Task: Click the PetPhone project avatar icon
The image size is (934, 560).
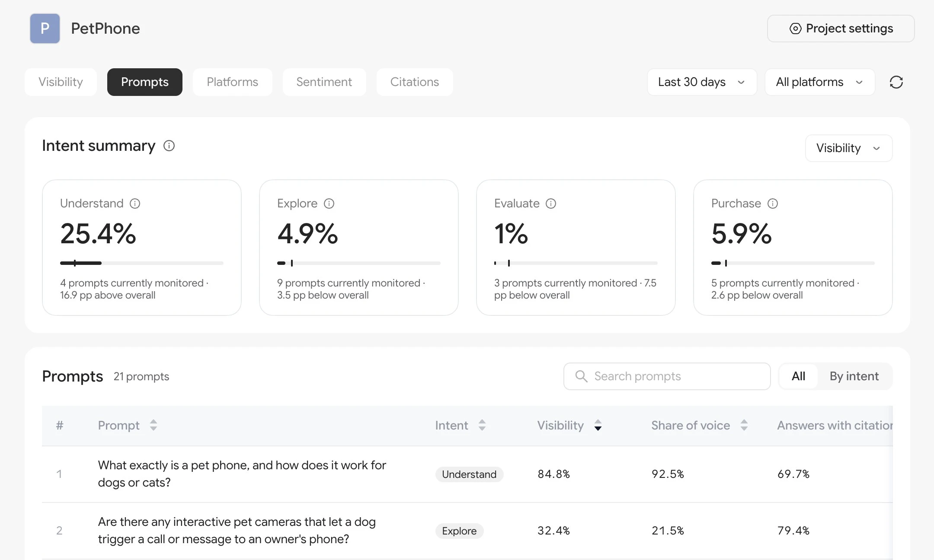Action: (45, 29)
